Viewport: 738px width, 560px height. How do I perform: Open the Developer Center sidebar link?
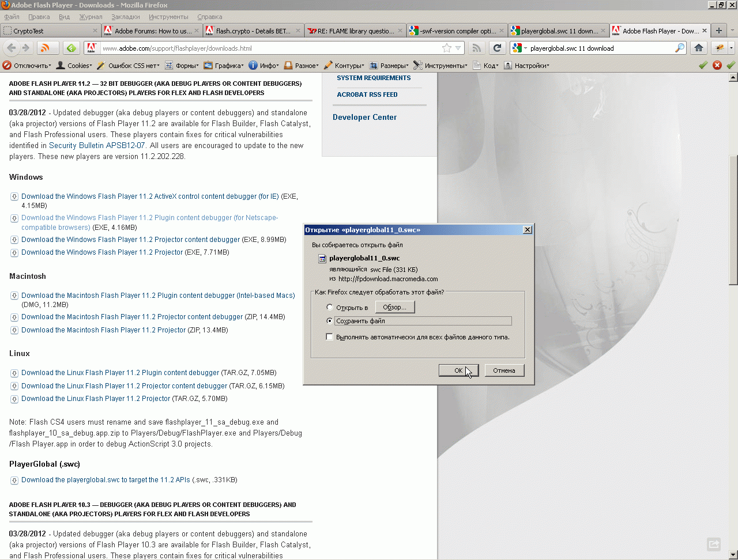(365, 118)
